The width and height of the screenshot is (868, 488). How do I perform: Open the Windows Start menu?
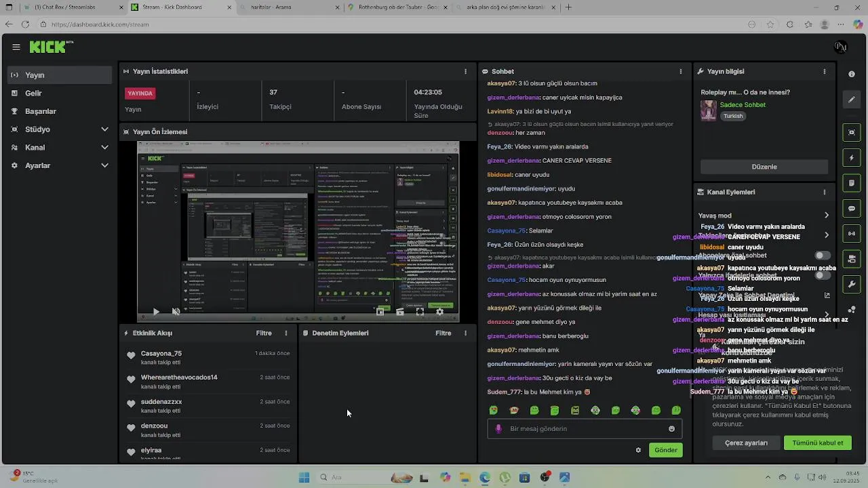point(304,478)
